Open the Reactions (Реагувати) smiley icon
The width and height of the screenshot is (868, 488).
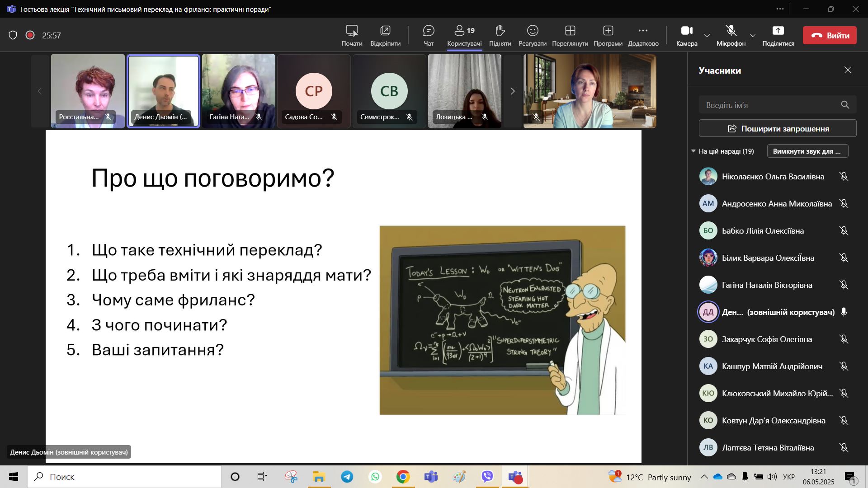(x=532, y=31)
